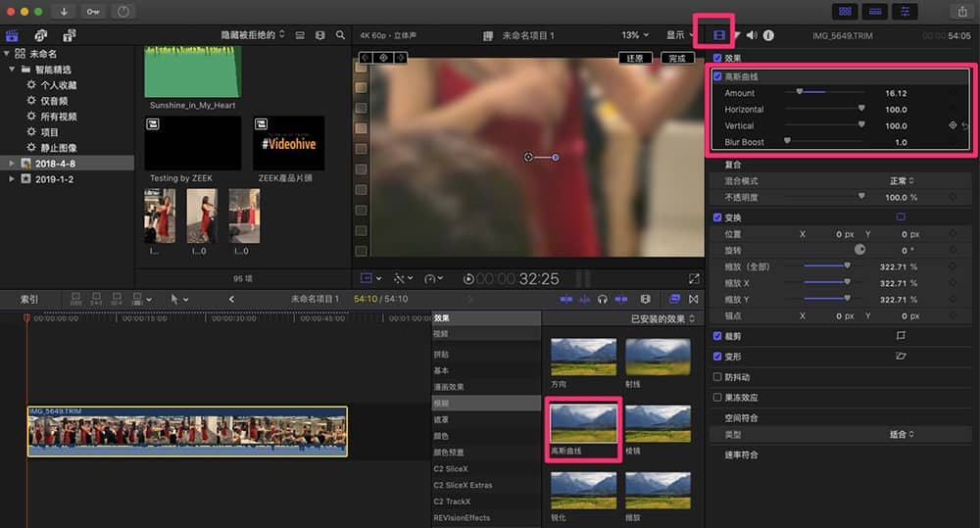Open the 13% zoom dropdown
The width and height of the screenshot is (980, 528).
pyautogui.click(x=635, y=35)
